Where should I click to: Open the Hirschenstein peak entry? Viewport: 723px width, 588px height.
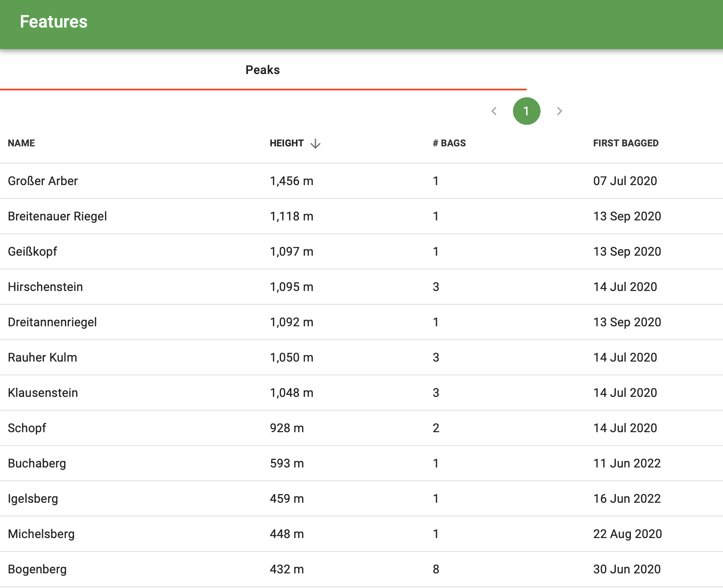tap(45, 287)
